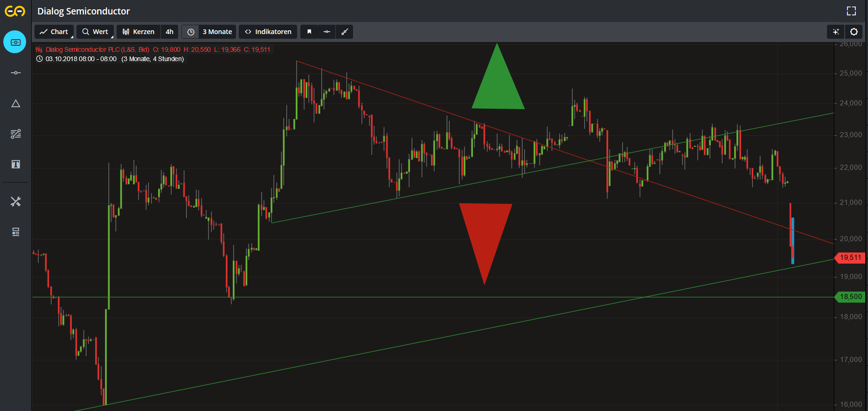Click candlestick icon beside Dialog Semiconductor PLC legend
The image size is (868, 411).
[x=39, y=49]
